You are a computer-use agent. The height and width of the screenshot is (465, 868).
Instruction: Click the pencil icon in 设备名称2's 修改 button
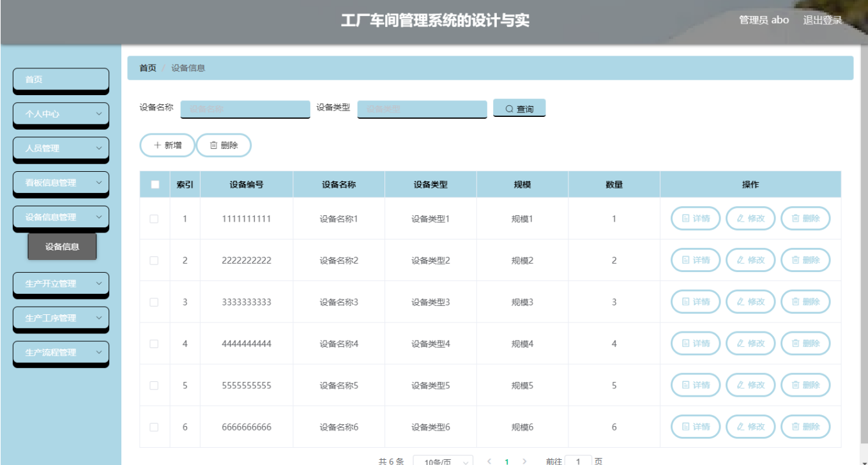coord(740,260)
